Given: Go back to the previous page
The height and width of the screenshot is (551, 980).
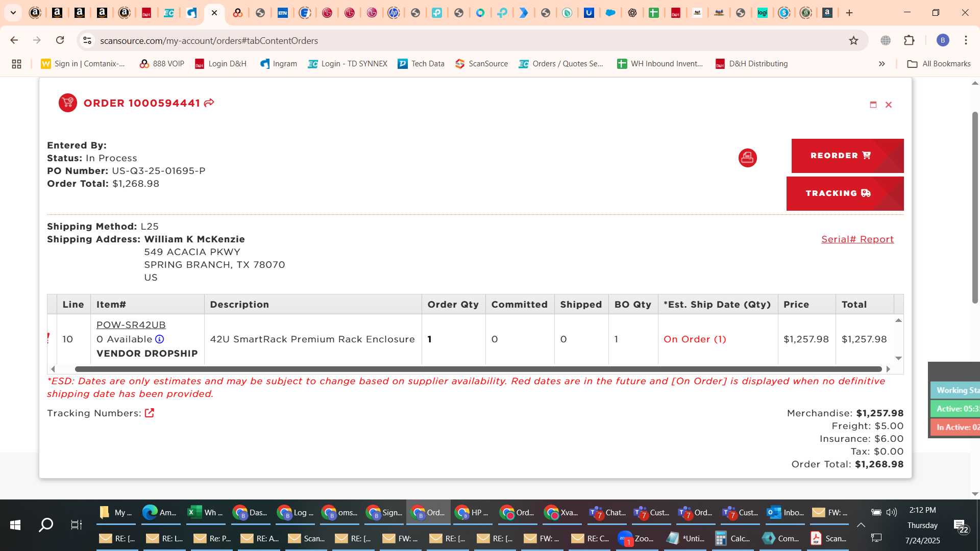Looking at the screenshot, I should tap(14, 40).
